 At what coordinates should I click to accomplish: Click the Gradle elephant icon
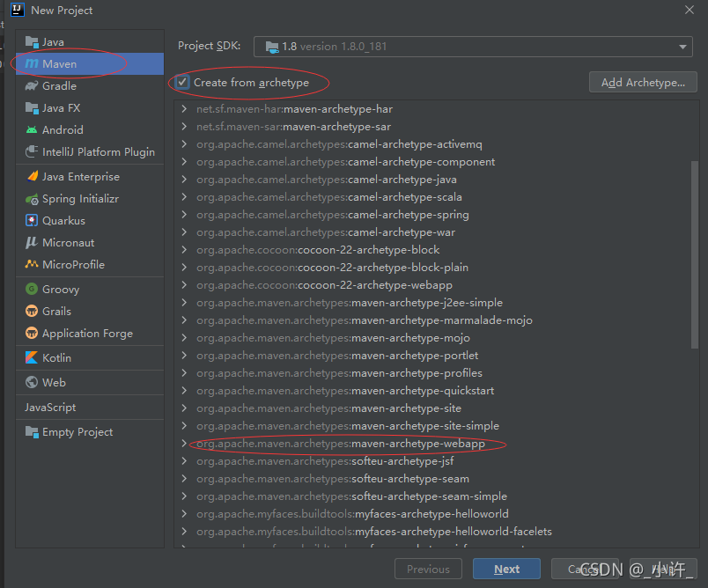point(32,85)
